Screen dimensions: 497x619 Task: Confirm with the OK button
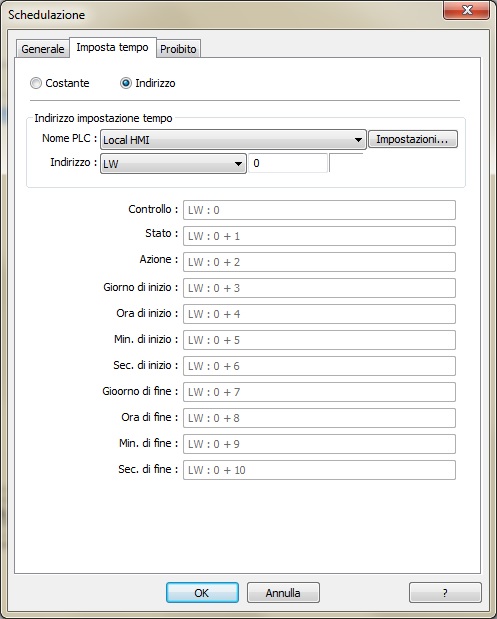[x=202, y=593]
